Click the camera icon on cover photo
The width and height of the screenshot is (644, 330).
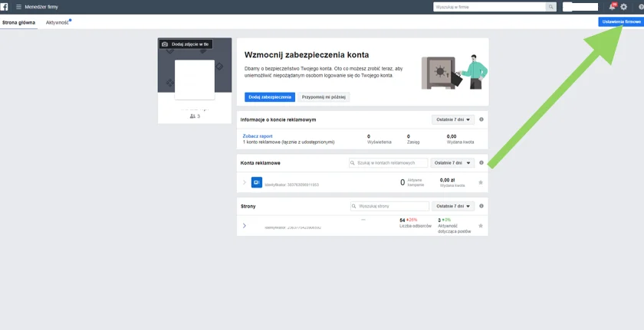coord(165,44)
